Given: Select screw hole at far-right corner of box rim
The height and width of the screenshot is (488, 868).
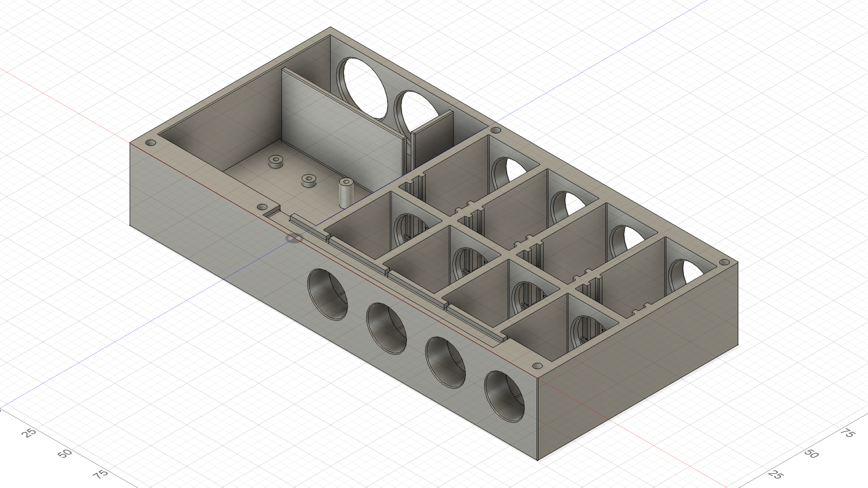Looking at the screenshot, I should (x=724, y=262).
